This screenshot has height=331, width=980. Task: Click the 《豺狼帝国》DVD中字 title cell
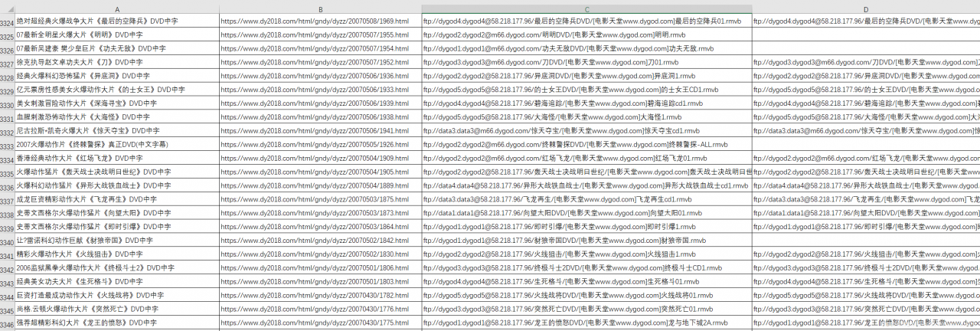[x=116, y=241]
